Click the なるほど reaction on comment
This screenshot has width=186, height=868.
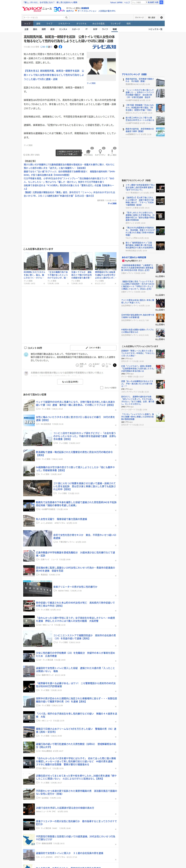tap(91, 365)
